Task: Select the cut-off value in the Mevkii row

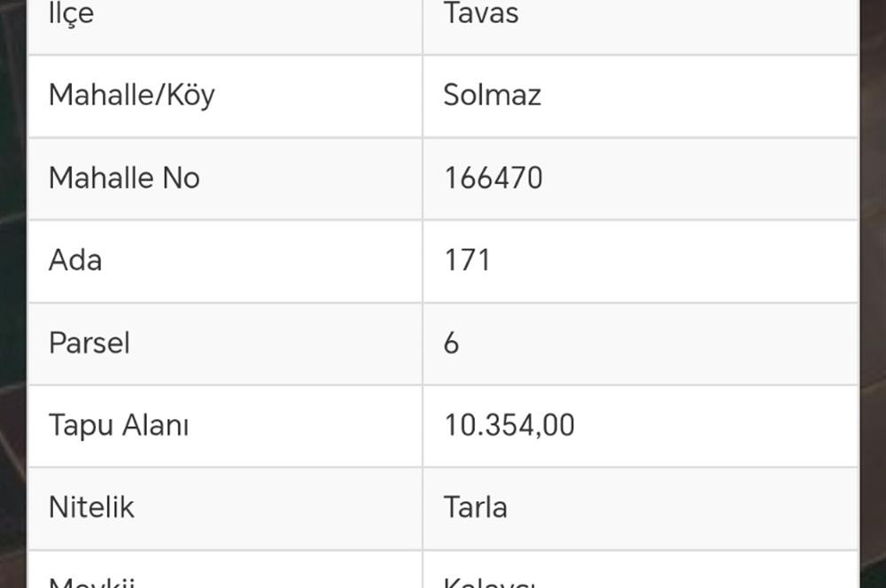Action: [489, 580]
